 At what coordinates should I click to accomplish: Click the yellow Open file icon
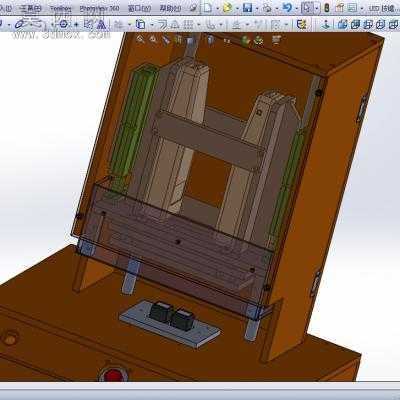(227, 8)
